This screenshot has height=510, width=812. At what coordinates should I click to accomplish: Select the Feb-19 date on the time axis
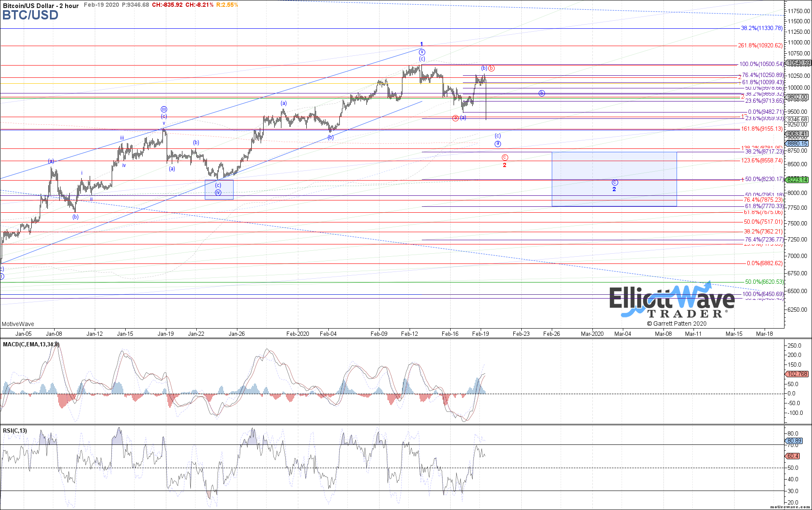(480, 334)
